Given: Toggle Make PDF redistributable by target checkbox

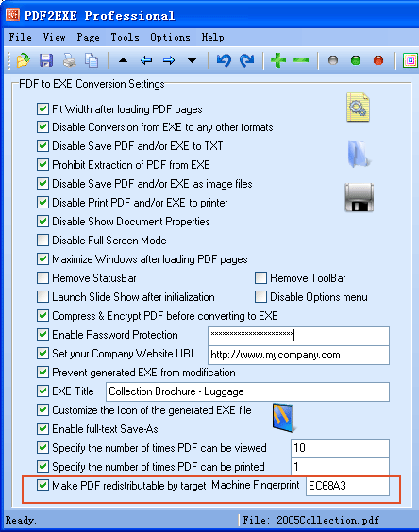Looking at the screenshot, I should point(42,486).
